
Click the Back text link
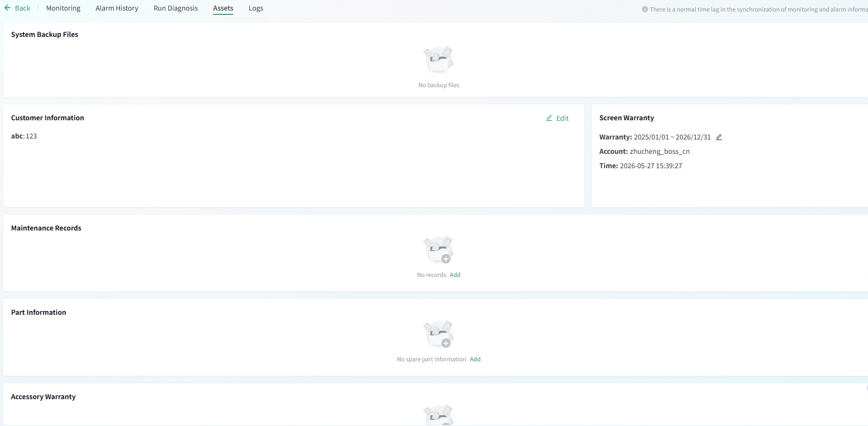pyautogui.click(x=23, y=8)
